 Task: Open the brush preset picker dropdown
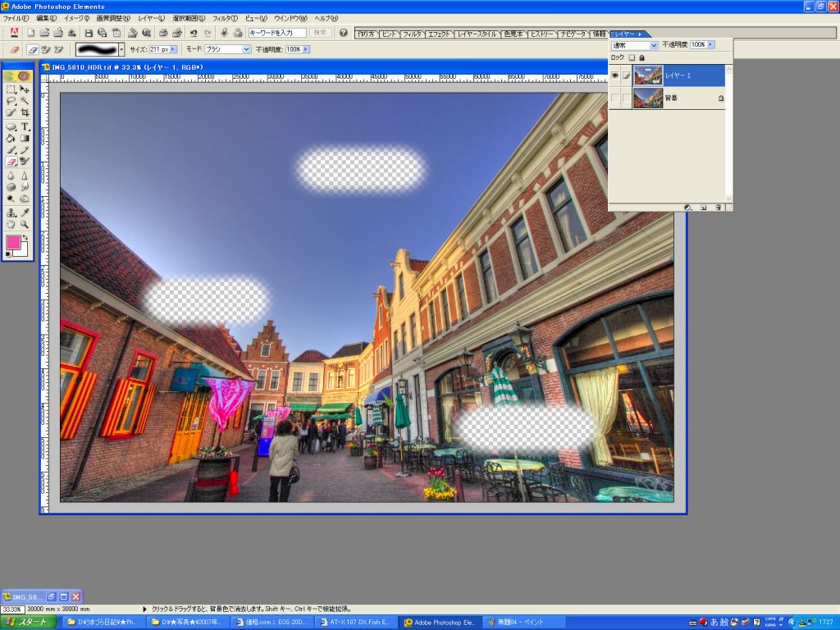[121, 50]
